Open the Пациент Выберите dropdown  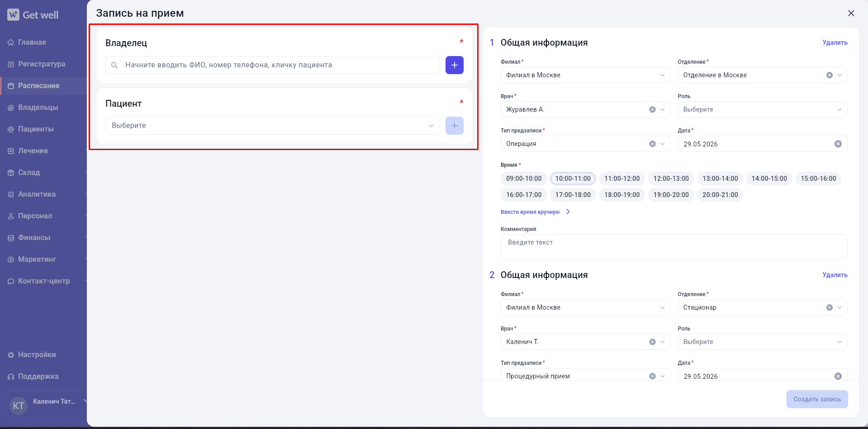coord(273,126)
